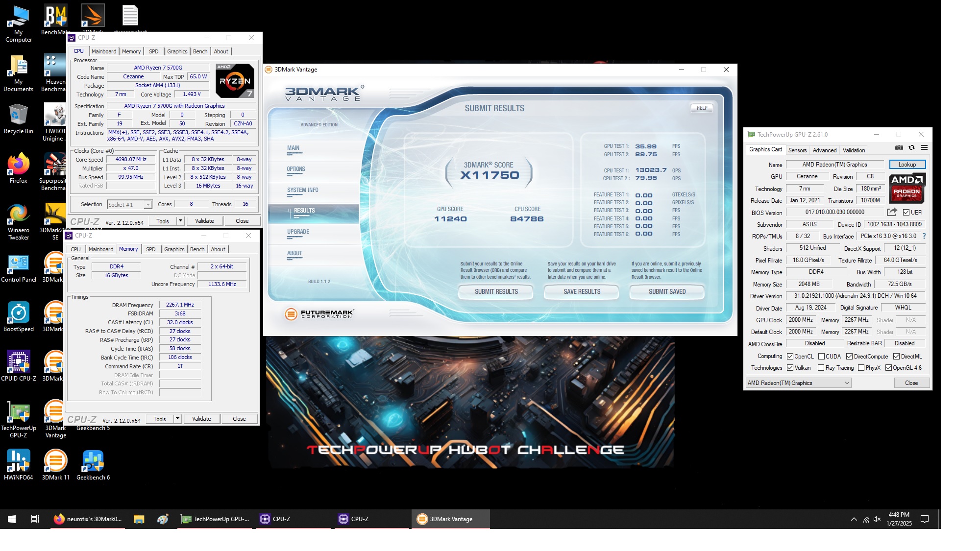Open the TechPowerUp GPU-Z desktop shortcut
Viewport: 980px width, 551px height.
point(19,420)
